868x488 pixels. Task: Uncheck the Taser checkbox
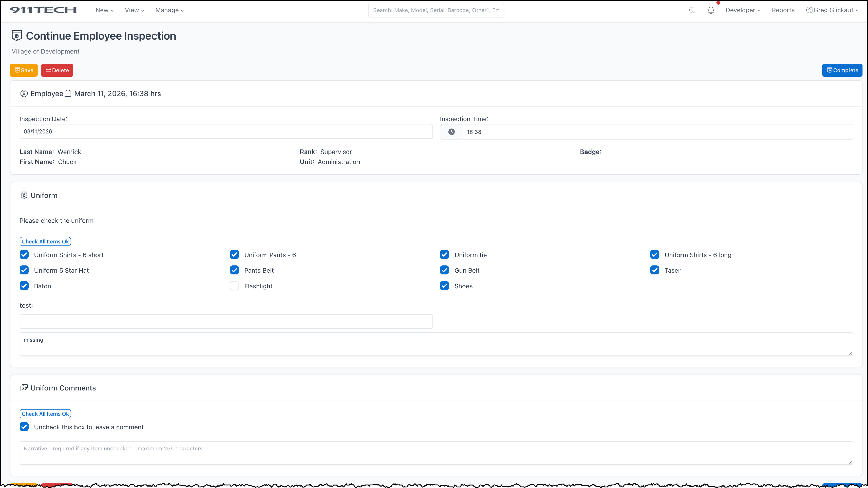click(x=654, y=270)
